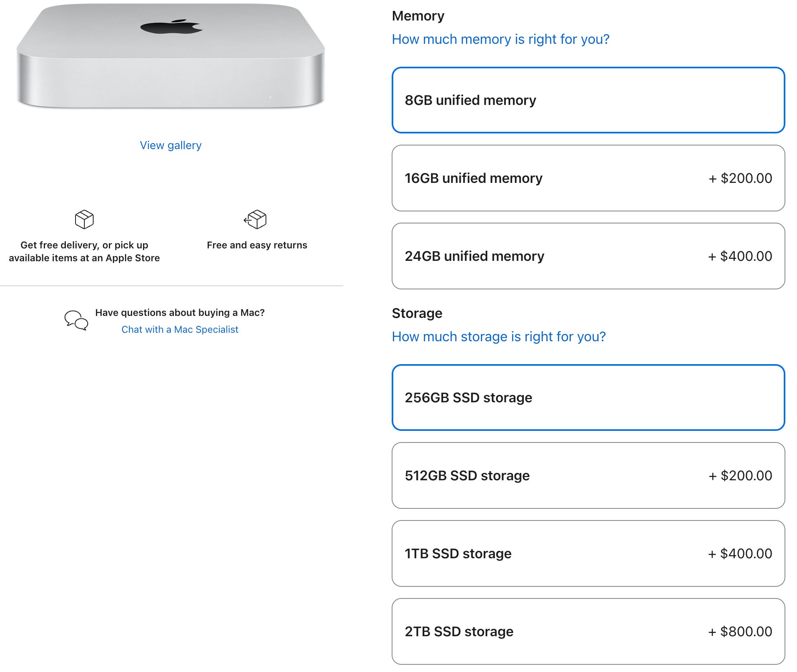
Task: Select 256GB SSD storage option
Action: [x=588, y=397]
